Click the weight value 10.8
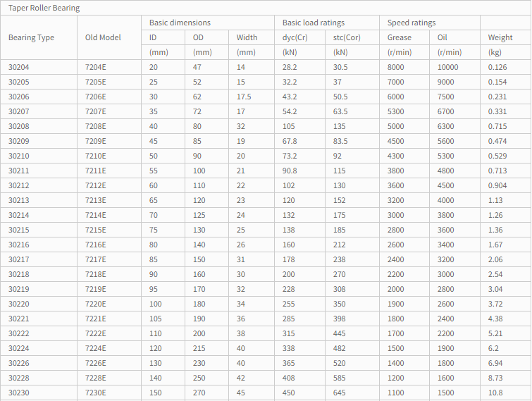 pyautogui.click(x=495, y=393)
